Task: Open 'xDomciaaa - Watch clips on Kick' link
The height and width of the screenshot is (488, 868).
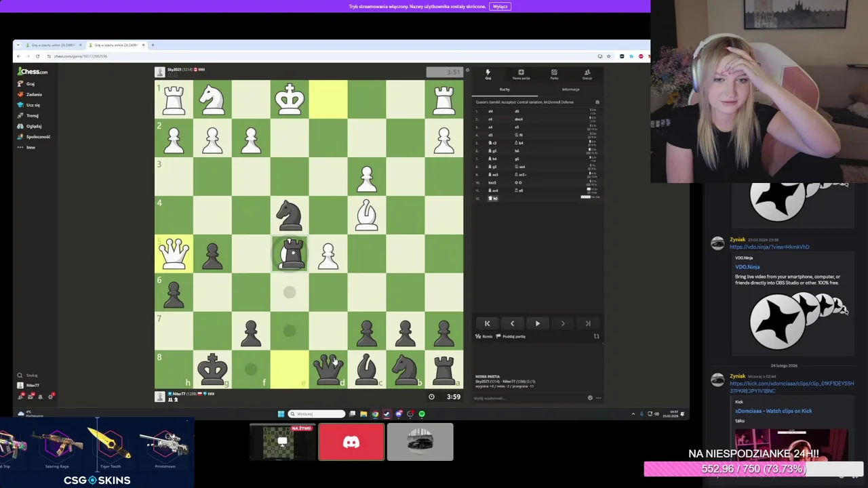Action: pos(773,411)
